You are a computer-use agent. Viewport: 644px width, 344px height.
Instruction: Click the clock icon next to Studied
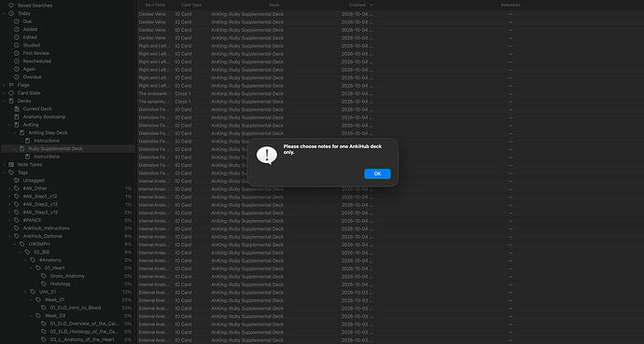pyautogui.click(x=17, y=45)
